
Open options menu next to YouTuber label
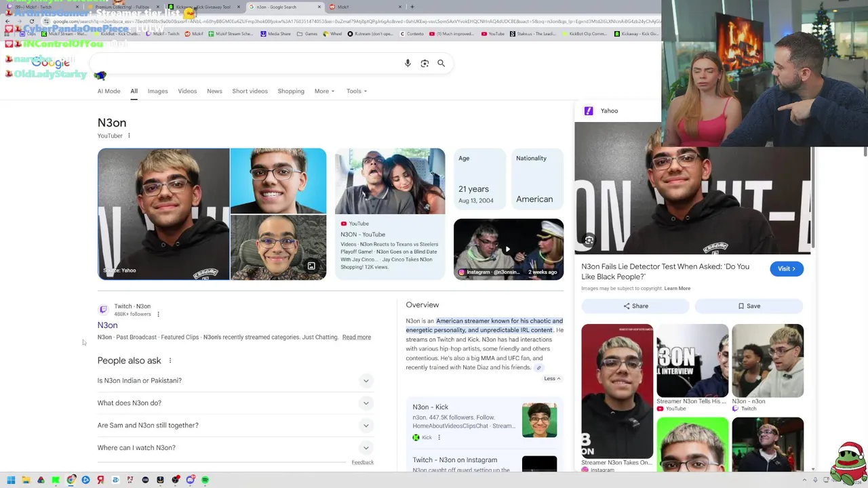pos(129,136)
